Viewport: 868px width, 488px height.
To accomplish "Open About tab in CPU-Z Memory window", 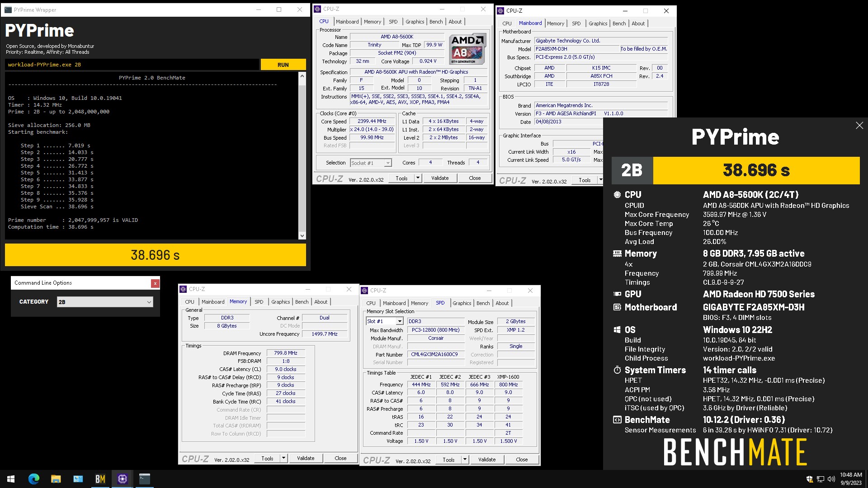I will [321, 302].
